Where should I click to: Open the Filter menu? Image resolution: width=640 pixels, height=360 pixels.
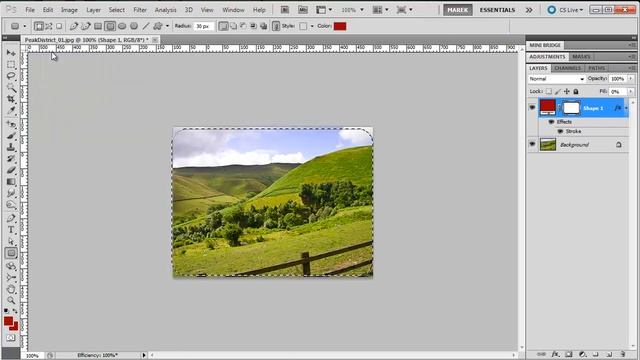point(140,10)
